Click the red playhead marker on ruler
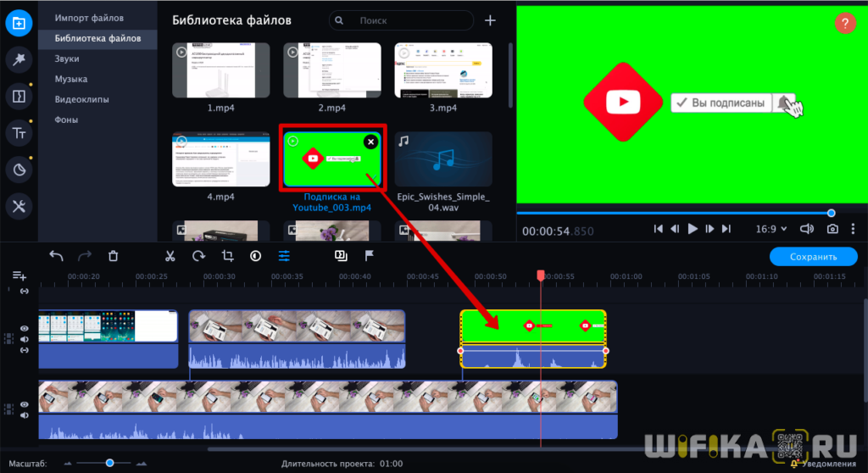This screenshot has width=868, height=473. click(541, 275)
